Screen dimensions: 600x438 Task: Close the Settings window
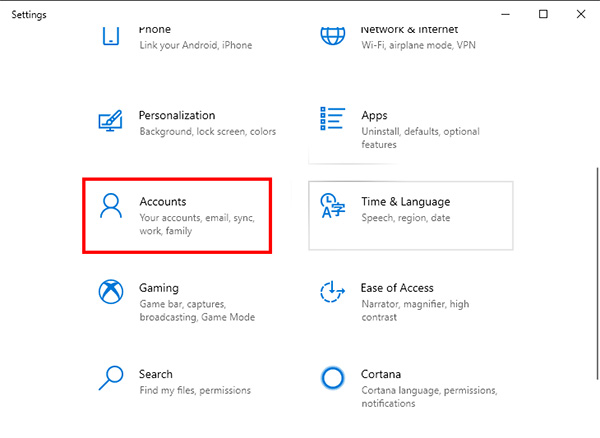coord(581,15)
